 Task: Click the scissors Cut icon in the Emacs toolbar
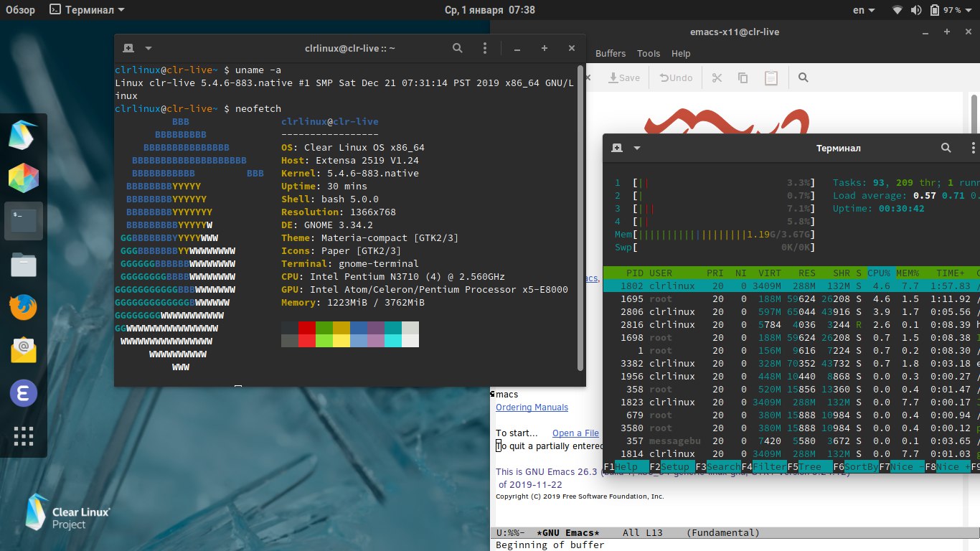tap(716, 77)
